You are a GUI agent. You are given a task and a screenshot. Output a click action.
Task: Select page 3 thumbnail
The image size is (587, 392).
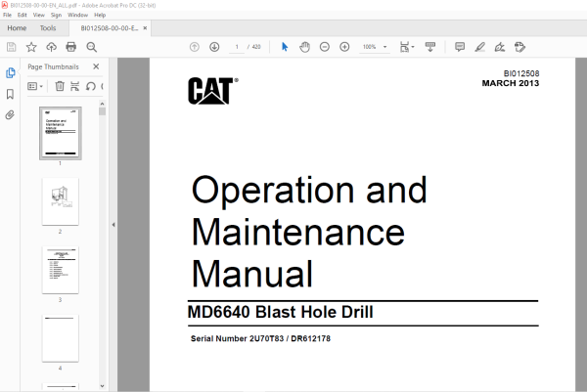(61, 270)
